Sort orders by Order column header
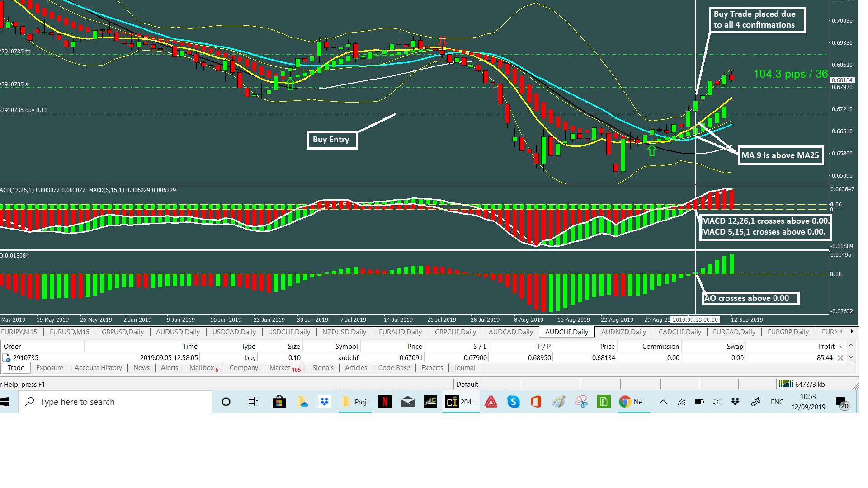This screenshot has width=868, height=488. [x=12, y=347]
